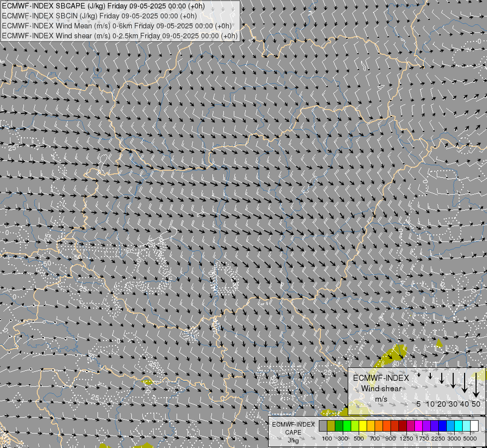Click the wind shear legend arrow above 40

pyautogui.click(x=464, y=383)
